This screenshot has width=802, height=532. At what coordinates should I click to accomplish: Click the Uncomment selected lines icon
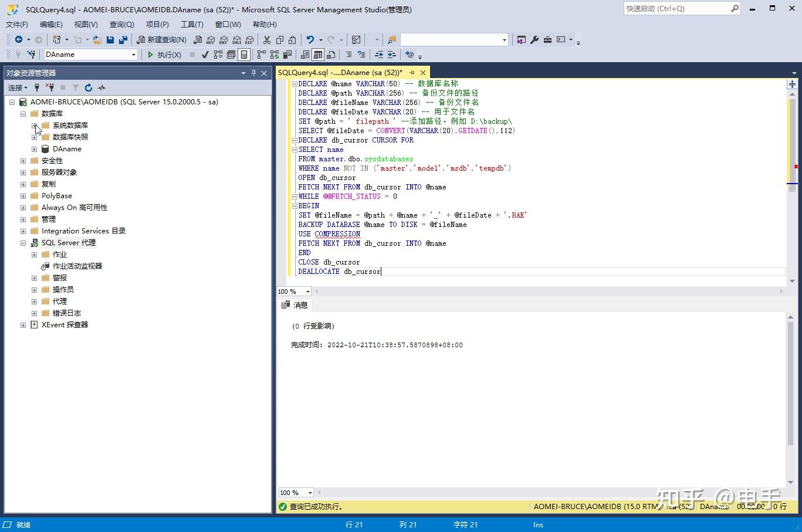(x=361, y=55)
